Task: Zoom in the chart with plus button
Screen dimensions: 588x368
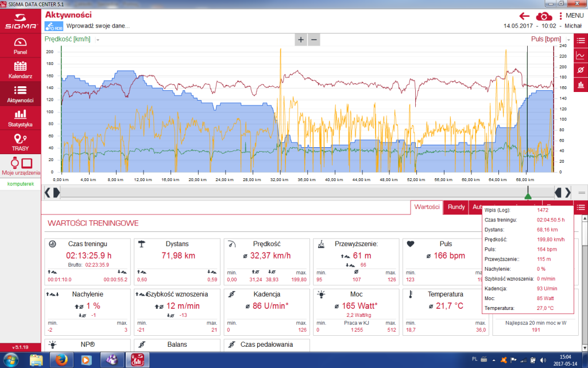Action: (x=301, y=40)
